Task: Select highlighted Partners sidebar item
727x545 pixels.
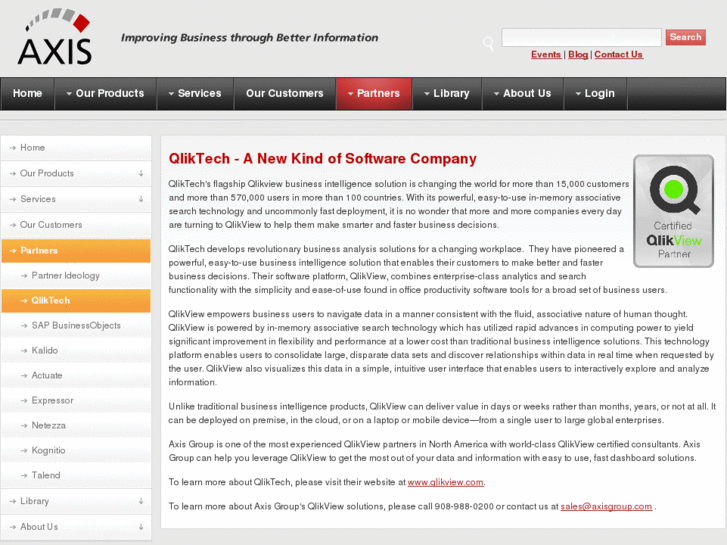Action: (76, 250)
